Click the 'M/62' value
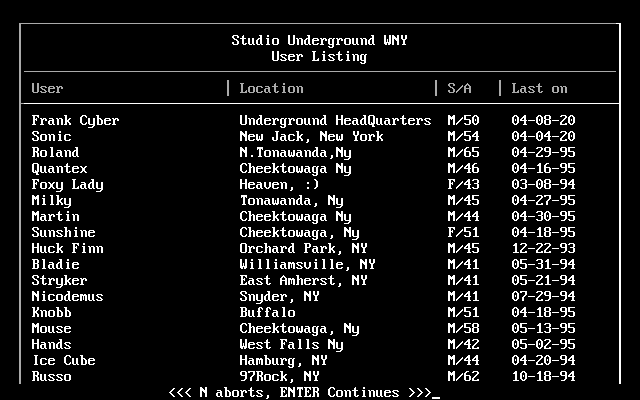640x400 pixels. coord(463,376)
